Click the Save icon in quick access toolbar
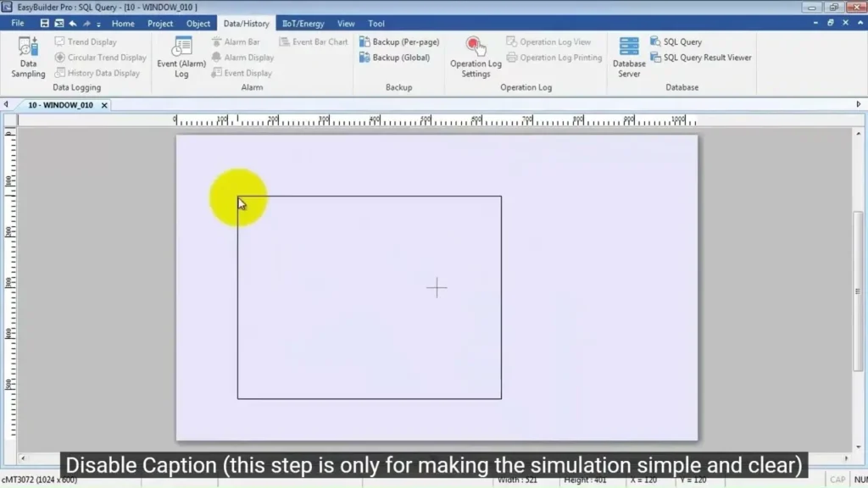The height and width of the screenshot is (488, 868). (45, 24)
